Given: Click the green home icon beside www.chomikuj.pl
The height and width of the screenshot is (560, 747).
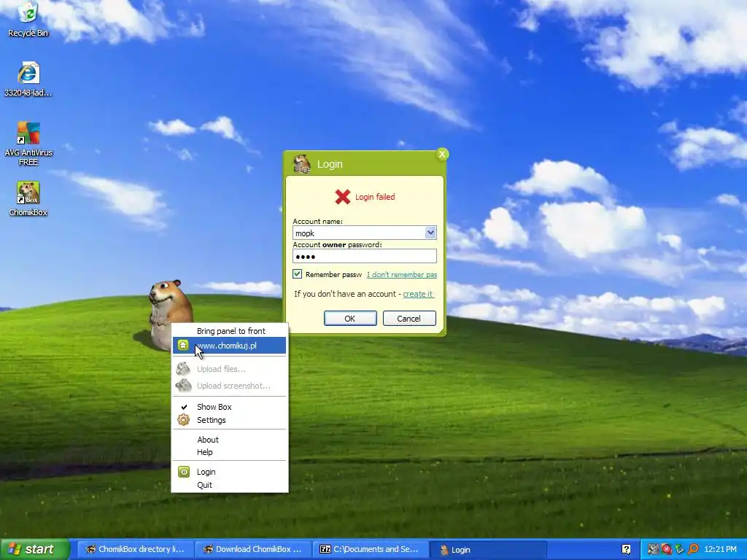Looking at the screenshot, I should 183,345.
